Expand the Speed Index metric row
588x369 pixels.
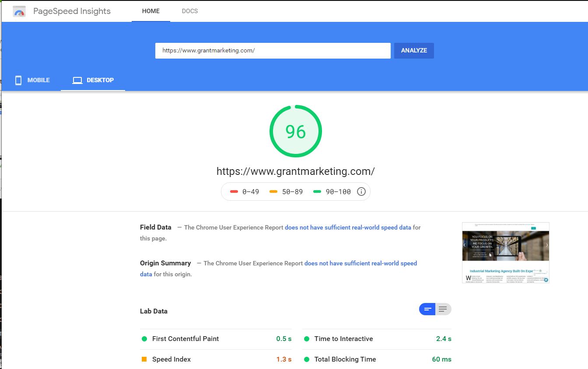point(216,359)
